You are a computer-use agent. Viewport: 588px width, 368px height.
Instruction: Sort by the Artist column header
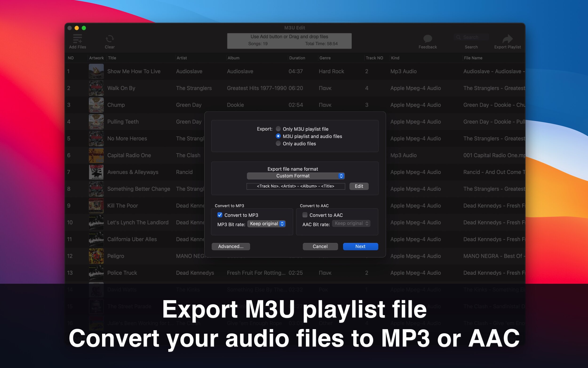point(182,58)
